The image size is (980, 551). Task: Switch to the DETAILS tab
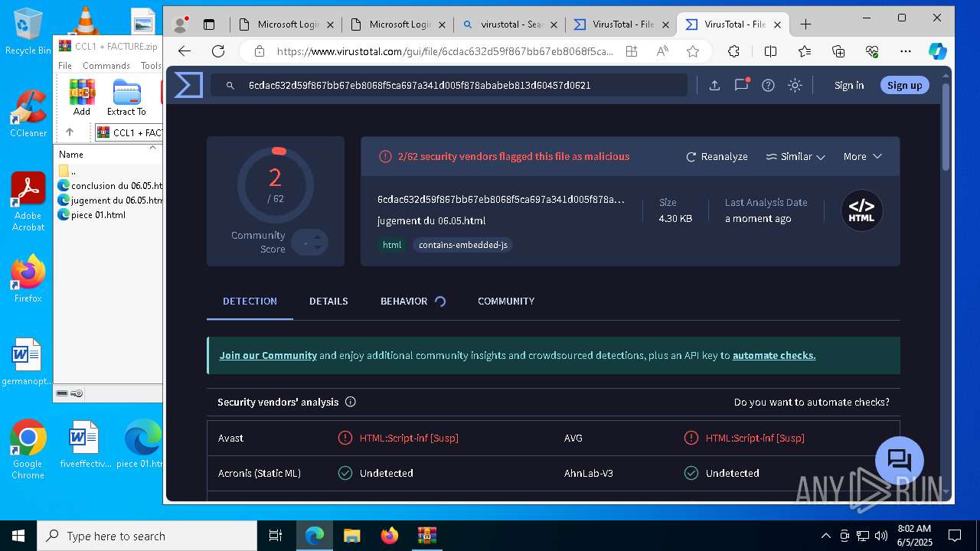coord(328,301)
